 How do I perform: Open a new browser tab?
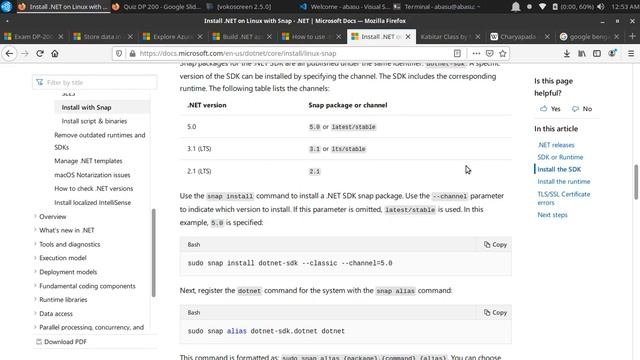(632, 36)
